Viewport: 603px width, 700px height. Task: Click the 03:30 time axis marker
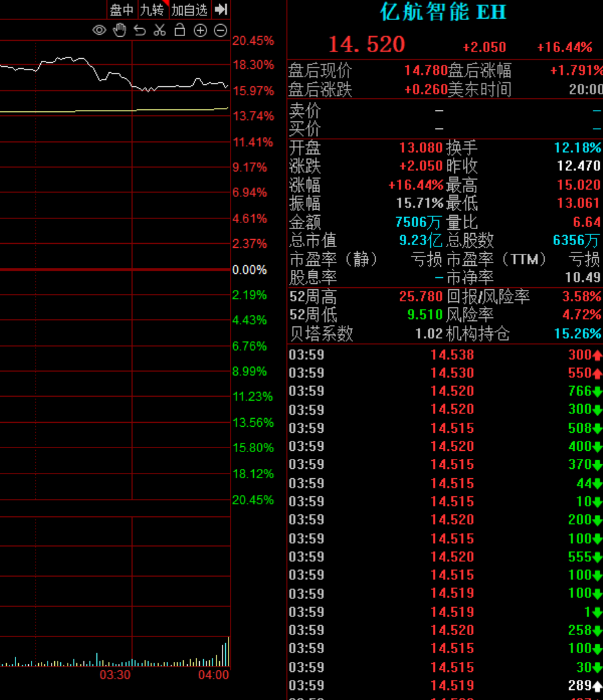115,675
